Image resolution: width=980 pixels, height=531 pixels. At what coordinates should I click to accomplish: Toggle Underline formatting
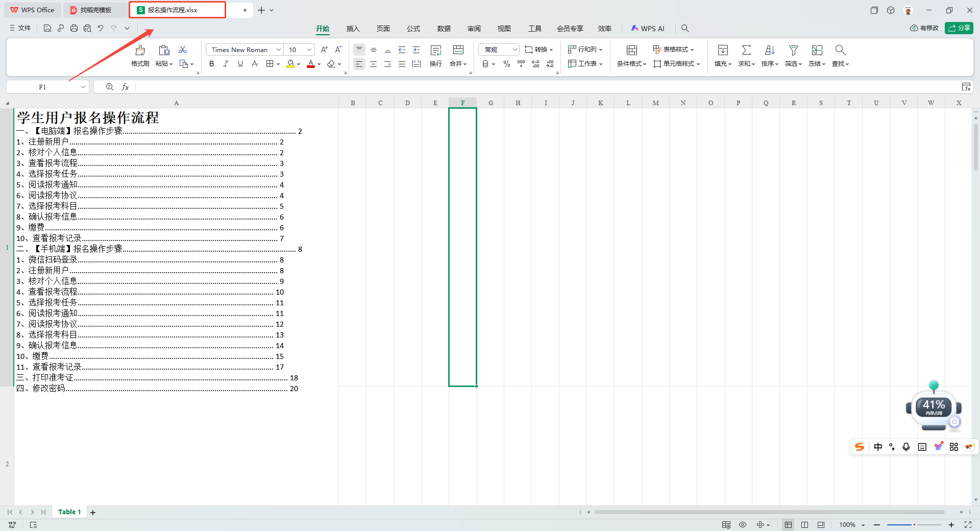[x=240, y=64]
